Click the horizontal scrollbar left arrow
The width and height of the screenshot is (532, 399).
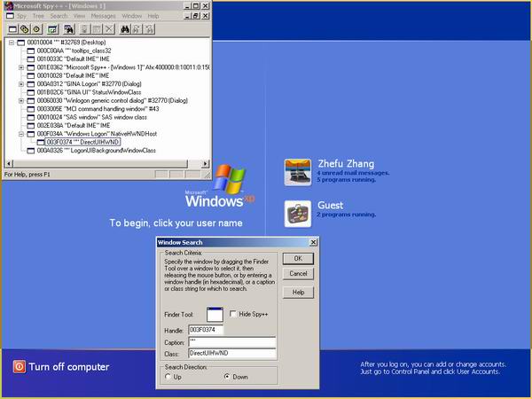(x=9, y=164)
